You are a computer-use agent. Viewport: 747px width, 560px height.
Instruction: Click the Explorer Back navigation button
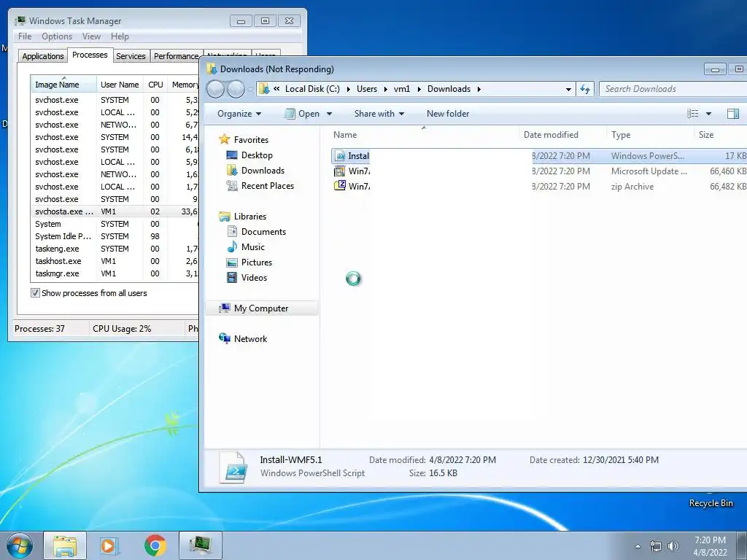pyautogui.click(x=215, y=89)
